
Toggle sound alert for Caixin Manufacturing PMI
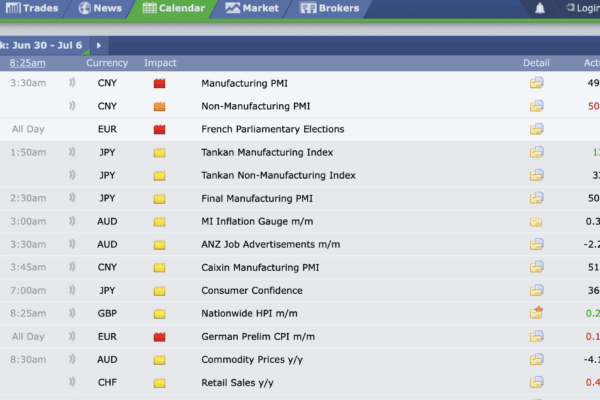[x=72, y=267]
